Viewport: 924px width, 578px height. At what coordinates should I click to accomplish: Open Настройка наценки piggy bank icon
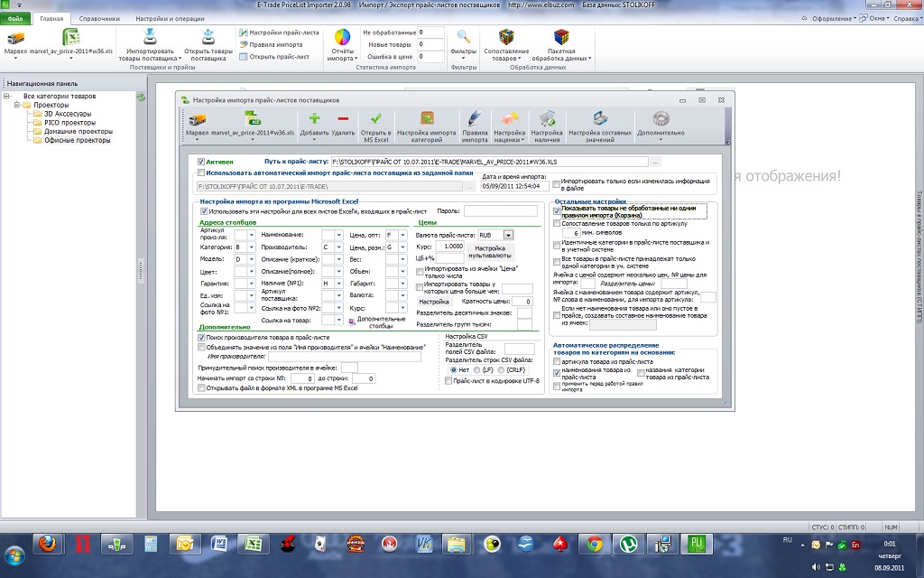(x=510, y=118)
